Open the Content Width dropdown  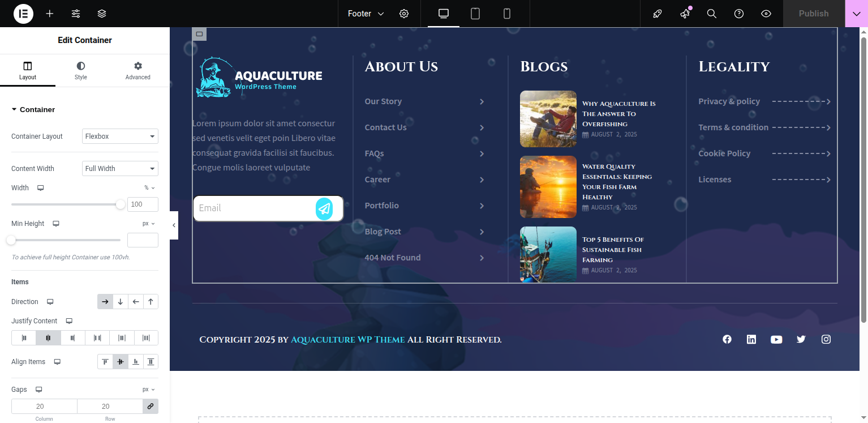pyautogui.click(x=120, y=169)
